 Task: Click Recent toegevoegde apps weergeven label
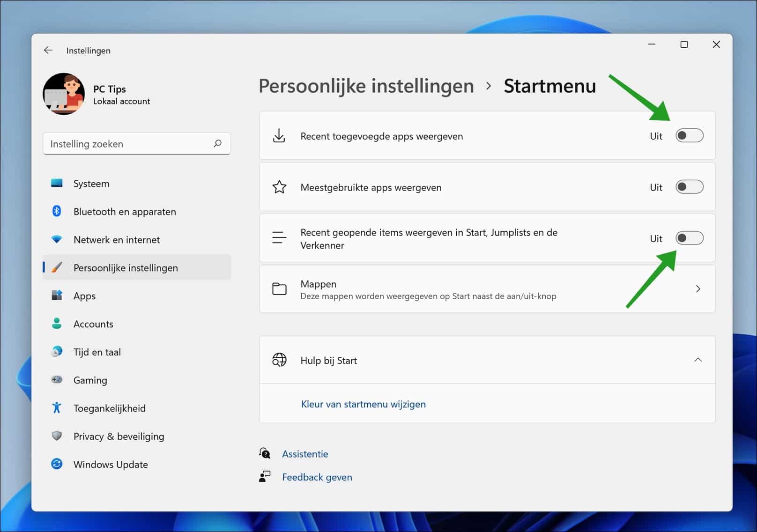tap(382, 136)
